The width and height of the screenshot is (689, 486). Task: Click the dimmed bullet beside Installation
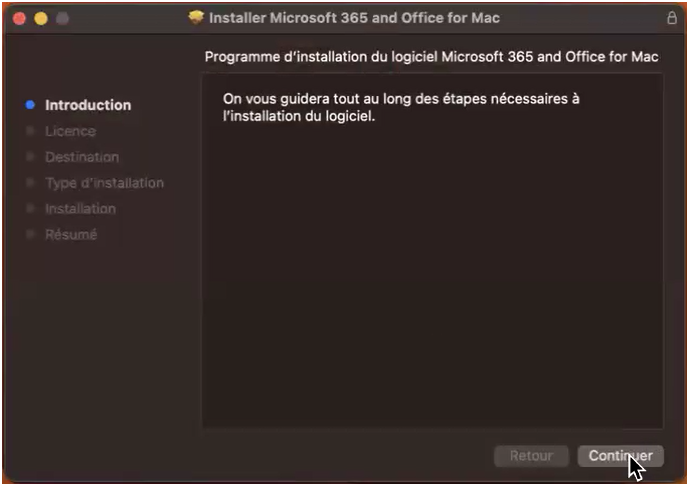tap(30, 209)
